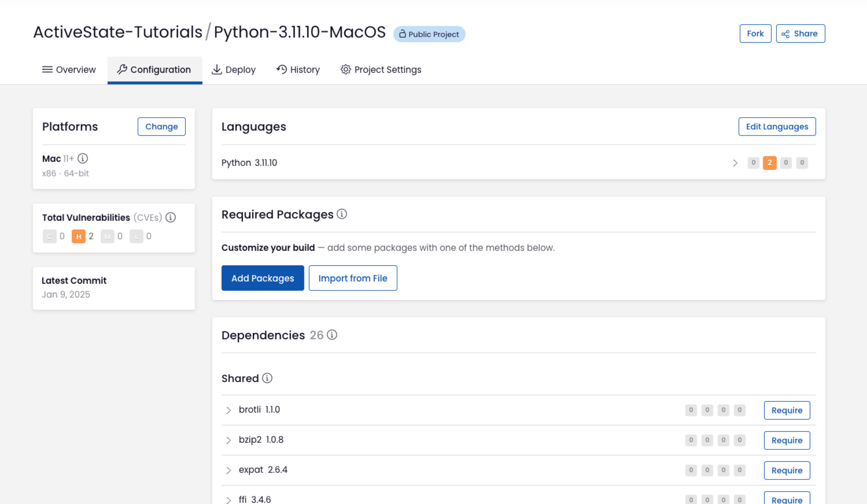Image resolution: width=867 pixels, height=504 pixels.
Task: Click the Overview hamburger icon
Action: tap(47, 69)
